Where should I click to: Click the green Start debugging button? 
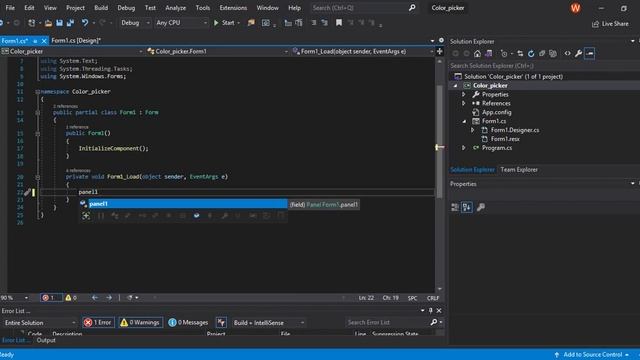(x=224, y=23)
